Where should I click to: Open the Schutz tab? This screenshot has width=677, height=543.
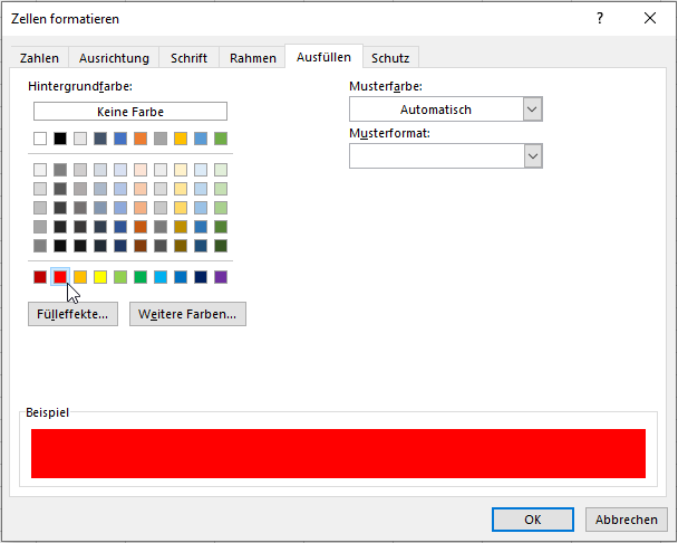(390, 58)
